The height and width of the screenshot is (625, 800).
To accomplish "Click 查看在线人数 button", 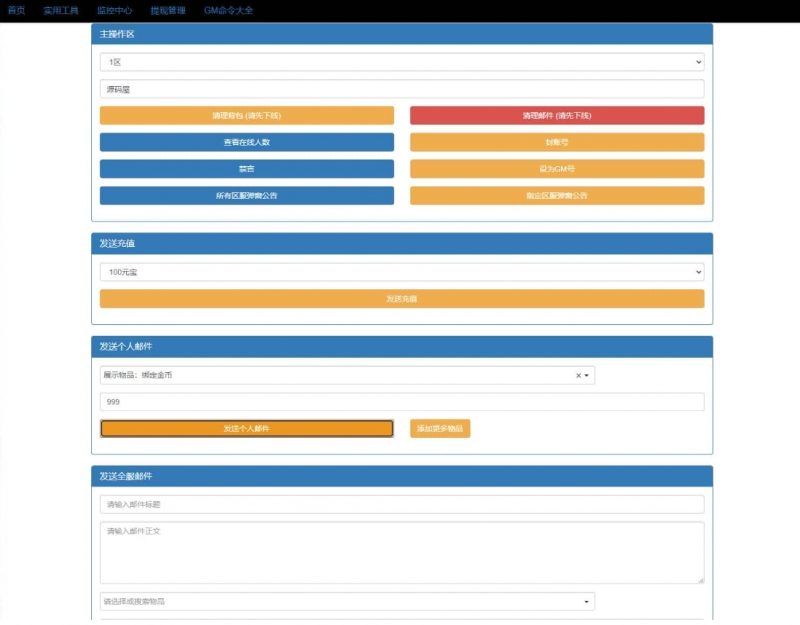I will point(247,142).
